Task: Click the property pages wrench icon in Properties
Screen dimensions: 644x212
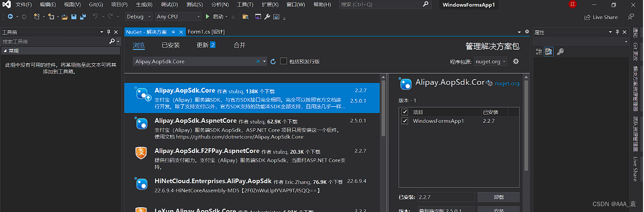Action: tap(560, 51)
